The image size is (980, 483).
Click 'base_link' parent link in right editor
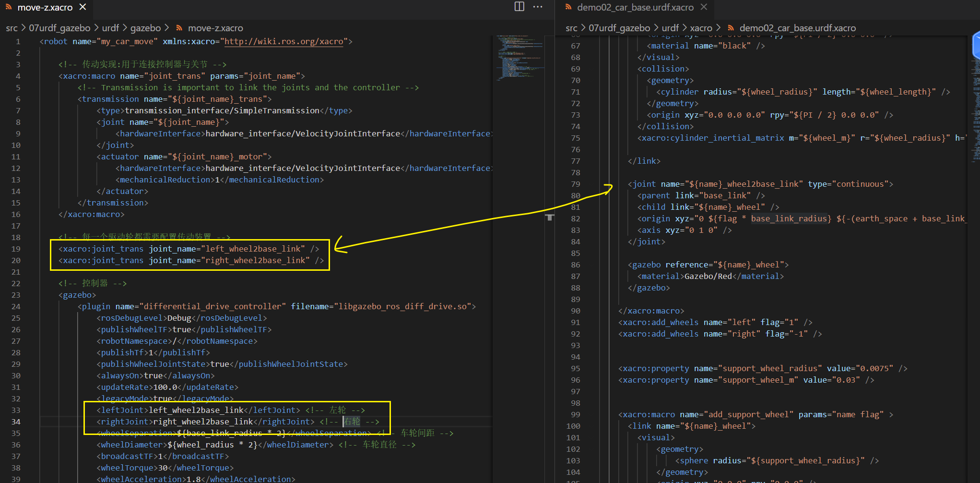point(725,195)
